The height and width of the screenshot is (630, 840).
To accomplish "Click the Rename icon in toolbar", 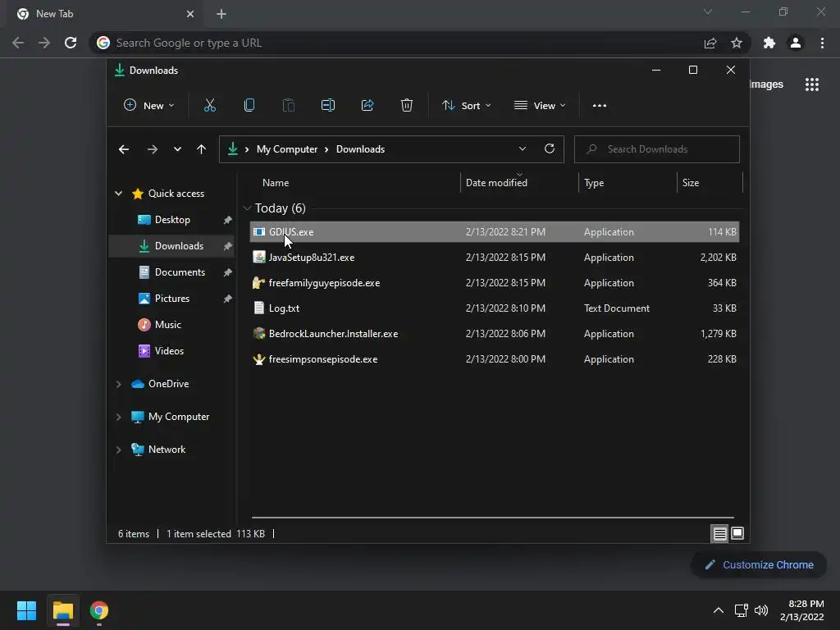I will (328, 106).
